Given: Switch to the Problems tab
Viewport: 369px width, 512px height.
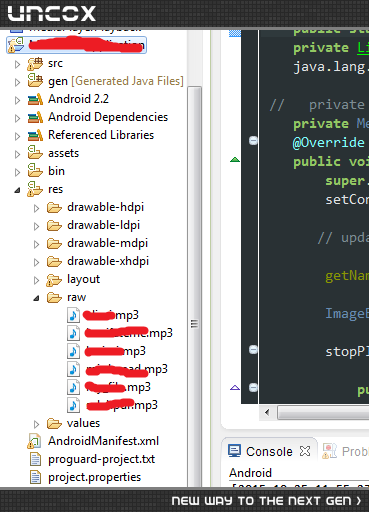Looking at the screenshot, I should click(x=345, y=451).
